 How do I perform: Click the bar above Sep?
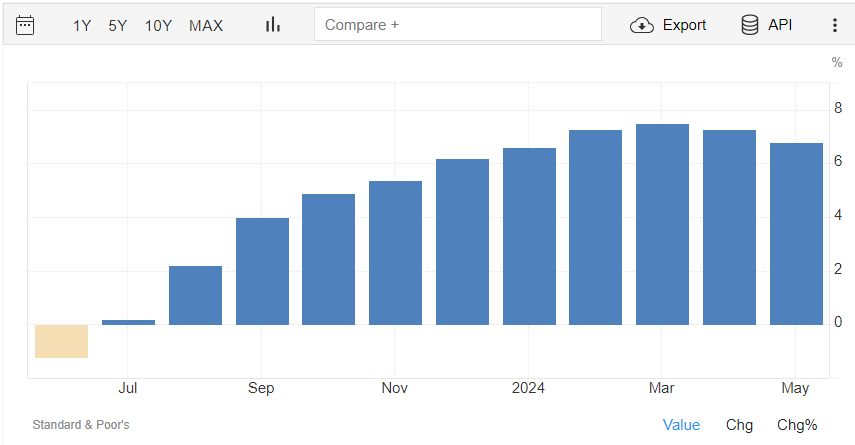click(262, 272)
